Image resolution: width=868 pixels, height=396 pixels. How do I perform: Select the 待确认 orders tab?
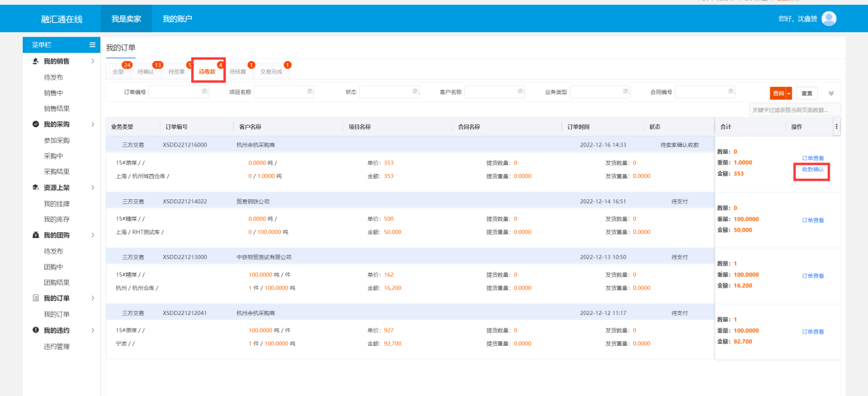click(146, 71)
